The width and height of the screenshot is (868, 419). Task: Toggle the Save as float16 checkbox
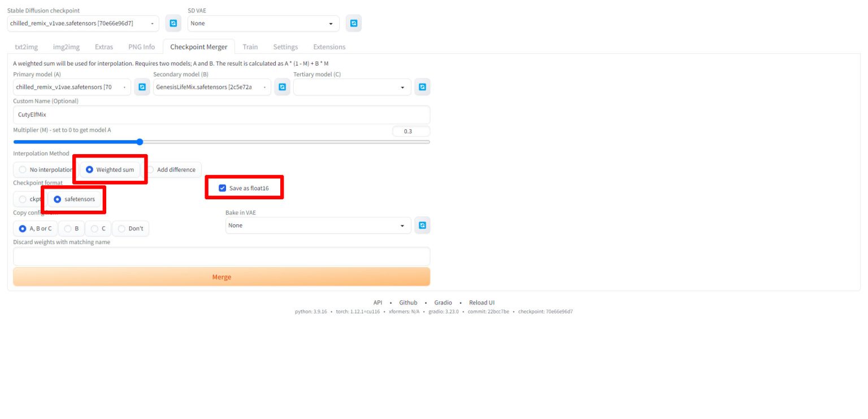pos(222,188)
